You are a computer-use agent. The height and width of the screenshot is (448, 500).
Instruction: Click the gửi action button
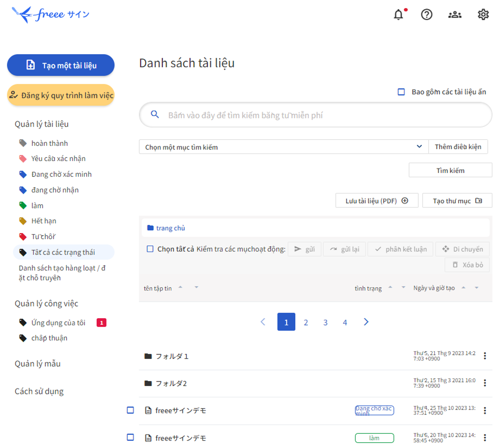click(x=304, y=249)
